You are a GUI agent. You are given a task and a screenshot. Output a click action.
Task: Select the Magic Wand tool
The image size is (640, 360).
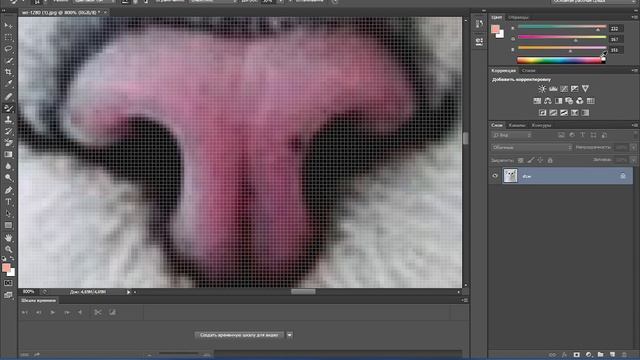pos(8,61)
